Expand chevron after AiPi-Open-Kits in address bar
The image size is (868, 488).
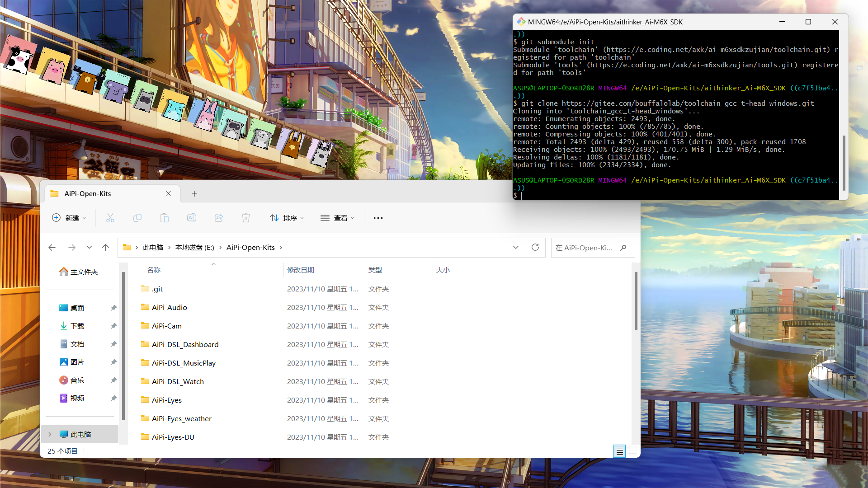pyautogui.click(x=281, y=248)
